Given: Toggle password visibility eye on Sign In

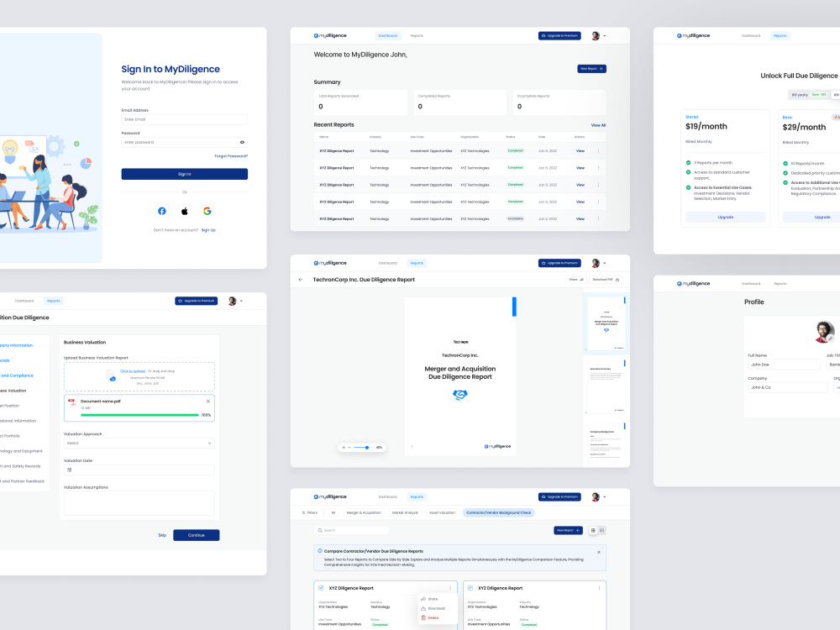Looking at the screenshot, I should pyautogui.click(x=242, y=143).
